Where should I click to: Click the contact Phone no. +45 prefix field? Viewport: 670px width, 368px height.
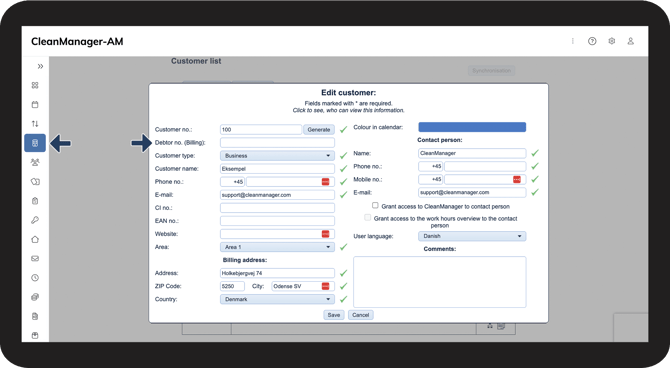coord(430,166)
